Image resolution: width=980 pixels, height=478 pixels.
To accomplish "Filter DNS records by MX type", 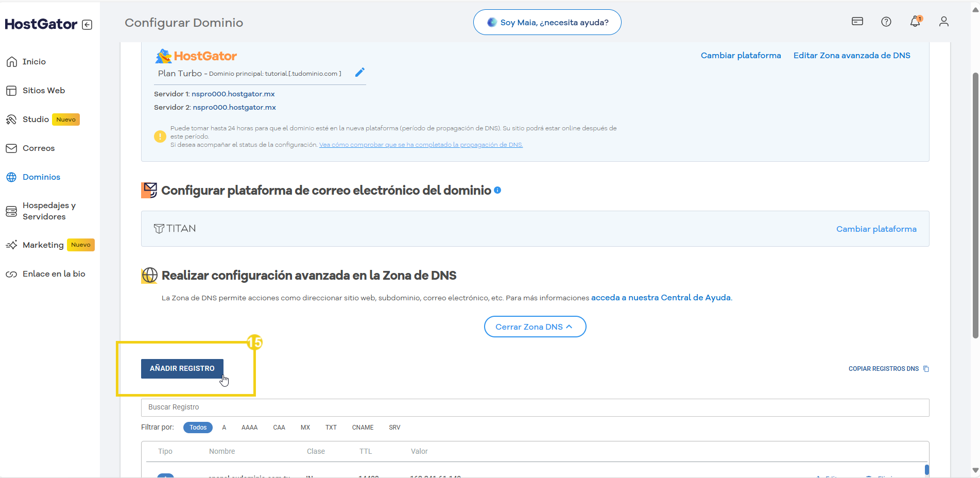I will point(305,428).
